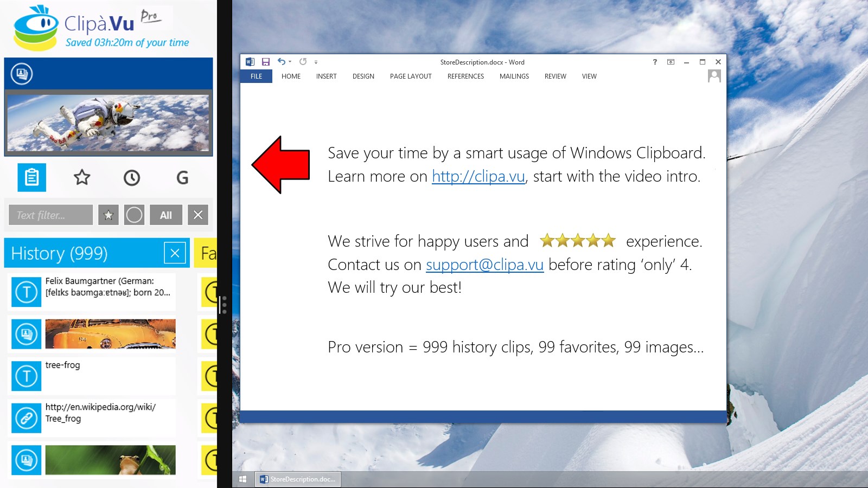Click the Save icon in Word

[x=266, y=62]
